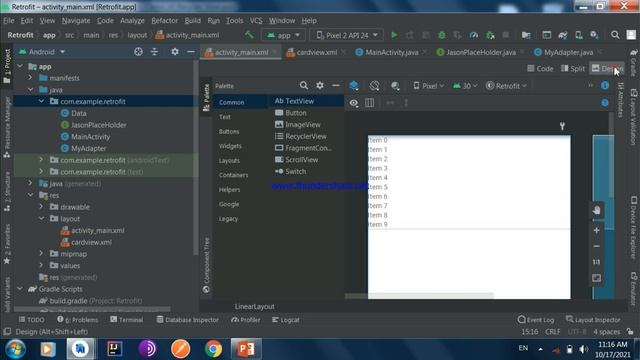
Task: Open the Profile app gauge icon
Action: 473,35
